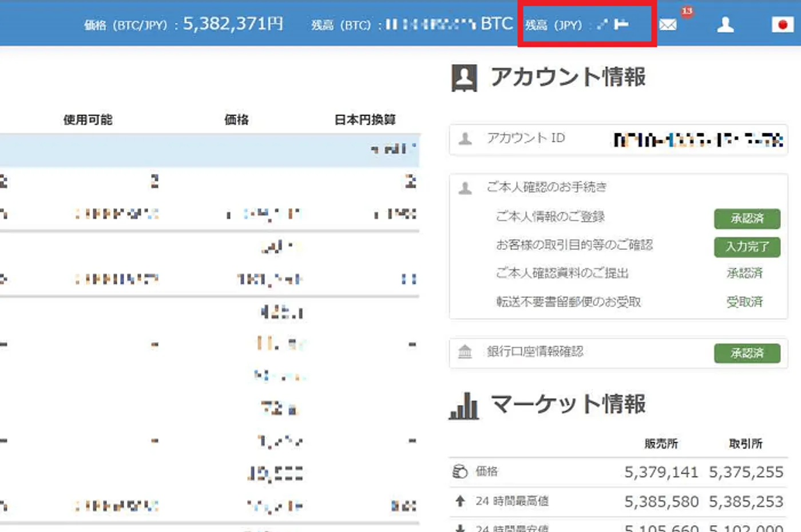Click the blurred アカウント ID value

pyautogui.click(x=698, y=140)
